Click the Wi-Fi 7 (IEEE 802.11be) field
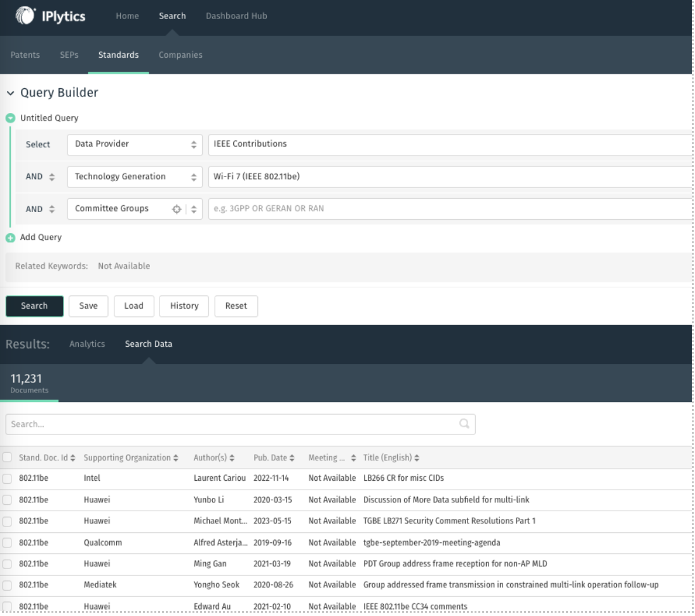 (450, 177)
